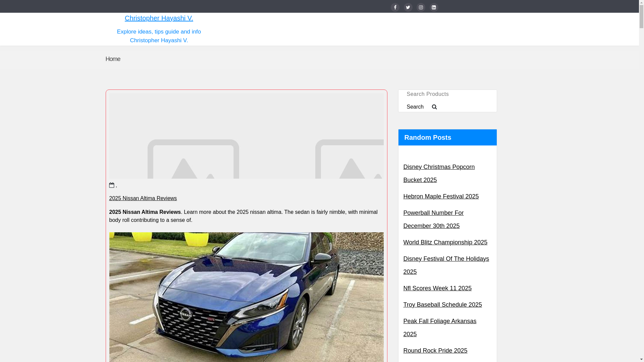The image size is (644, 362).
Task: Click the blue Nissan Altima photo
Action: tap(246, 297)
